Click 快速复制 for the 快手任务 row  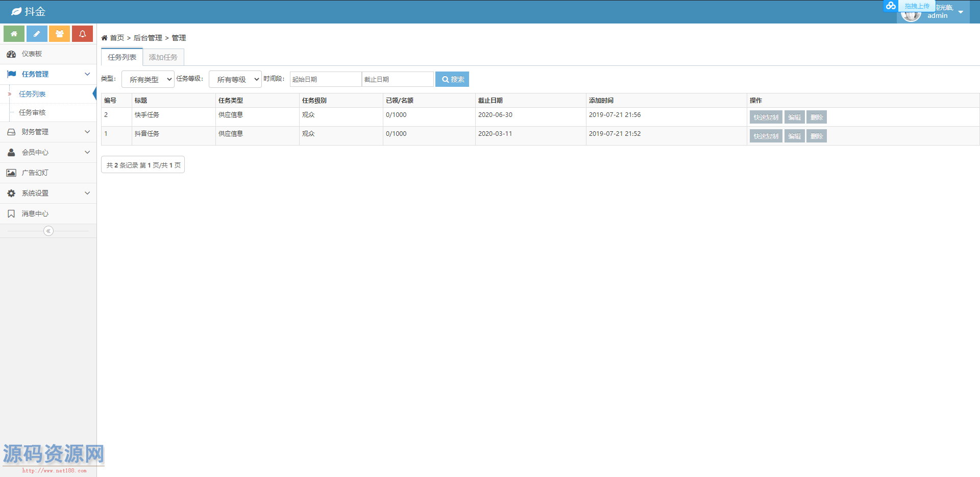pyautogui.click(x=766, y=117)
